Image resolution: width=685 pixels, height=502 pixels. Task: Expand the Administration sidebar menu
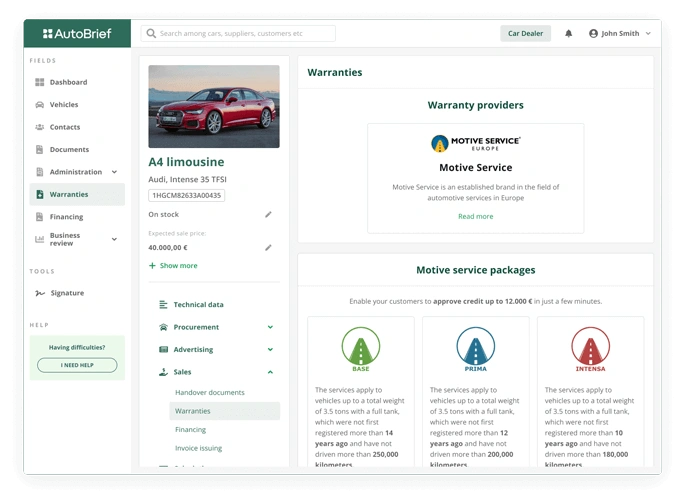[114, 172]
